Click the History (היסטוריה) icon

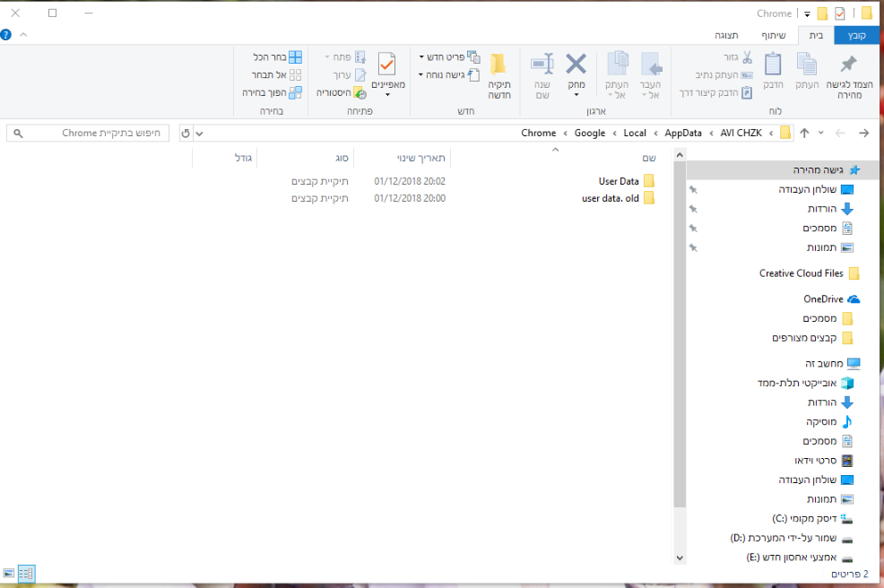coord(360,93)
